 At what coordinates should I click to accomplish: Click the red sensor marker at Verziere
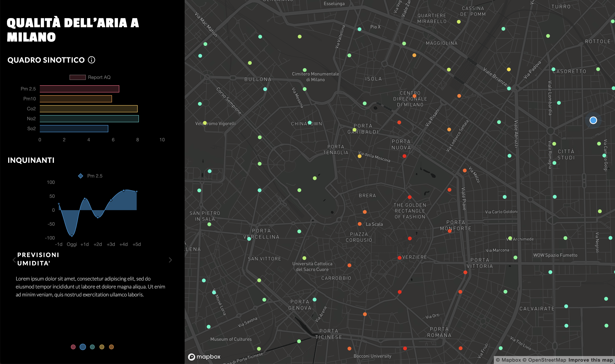(x=400, y=258)
